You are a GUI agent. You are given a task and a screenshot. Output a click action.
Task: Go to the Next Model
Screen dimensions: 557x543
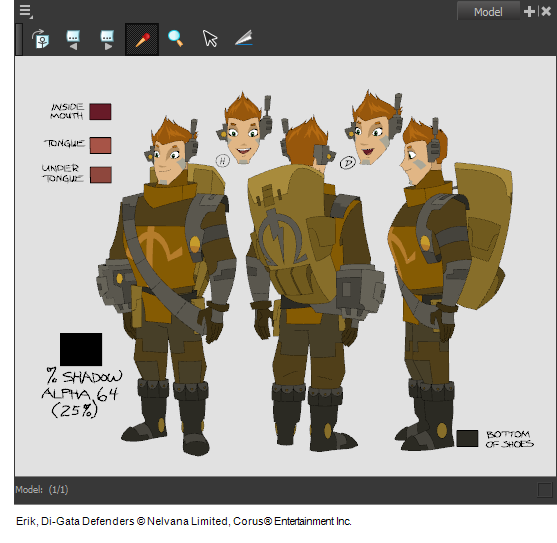(x=107, y=40)
